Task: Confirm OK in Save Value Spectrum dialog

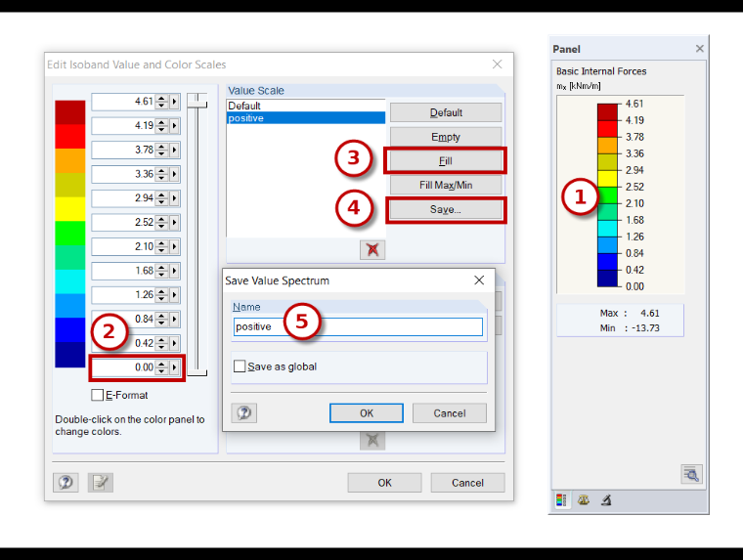Action: click(x=367, y=413)
